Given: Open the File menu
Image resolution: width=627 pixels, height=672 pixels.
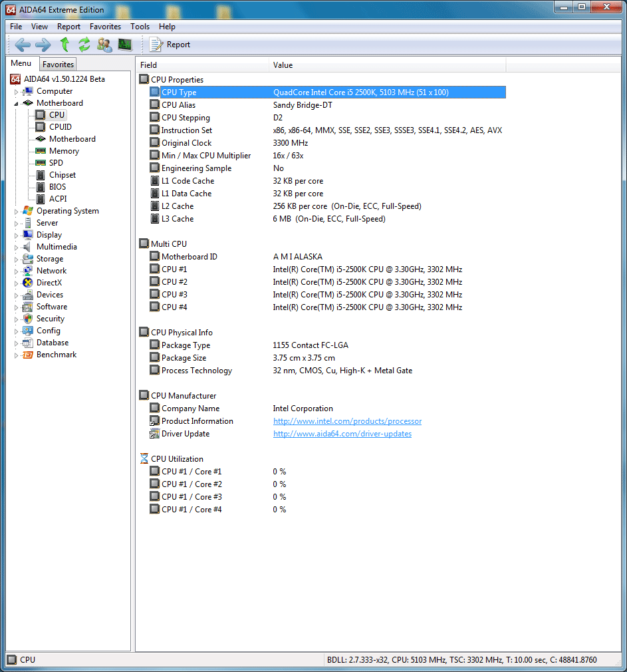Looking at the screenshot, I should (16, 27).
